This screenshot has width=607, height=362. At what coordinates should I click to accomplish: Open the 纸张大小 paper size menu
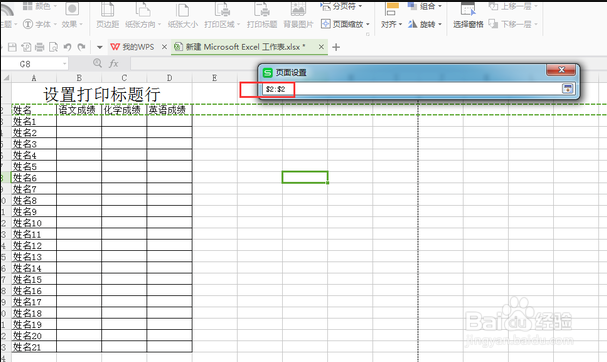[x=183, y=15]
